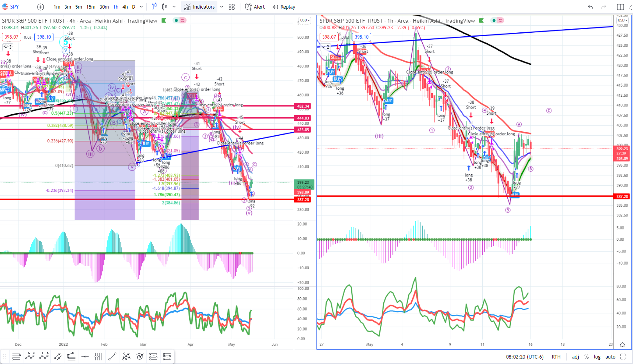Start bar Replay mode
The width and height of the screenshot is (633, 364).
[284, 7]
